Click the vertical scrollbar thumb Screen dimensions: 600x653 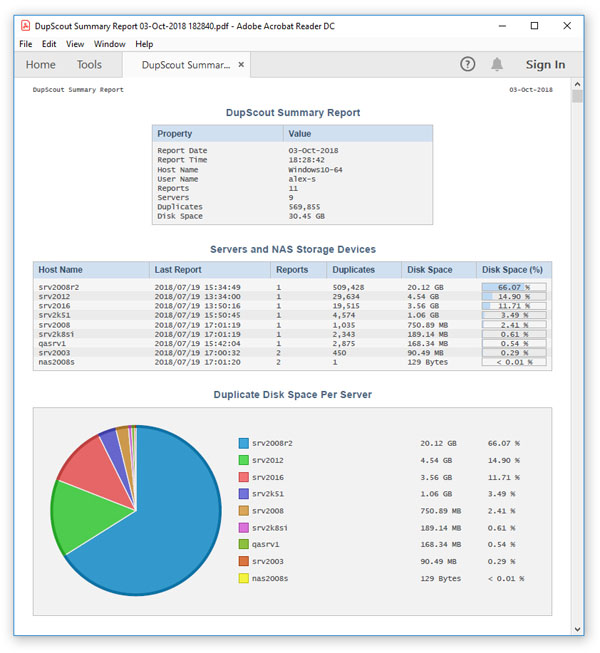577,96
